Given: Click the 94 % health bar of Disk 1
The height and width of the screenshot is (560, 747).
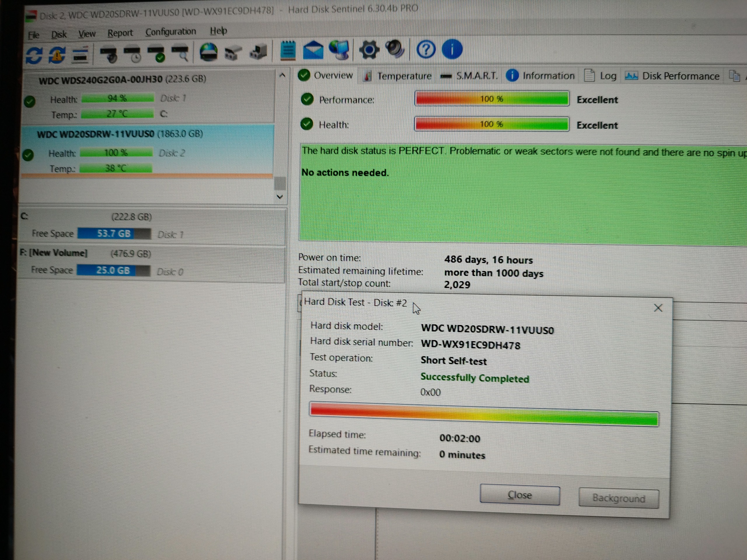Looking at the screenshot, I should [118, 98].
